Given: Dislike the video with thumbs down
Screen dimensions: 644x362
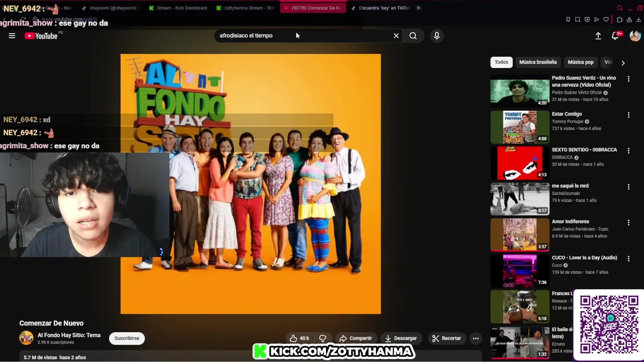Looking at the screenshot, I should pyautogui.click(x=323, y=338).
